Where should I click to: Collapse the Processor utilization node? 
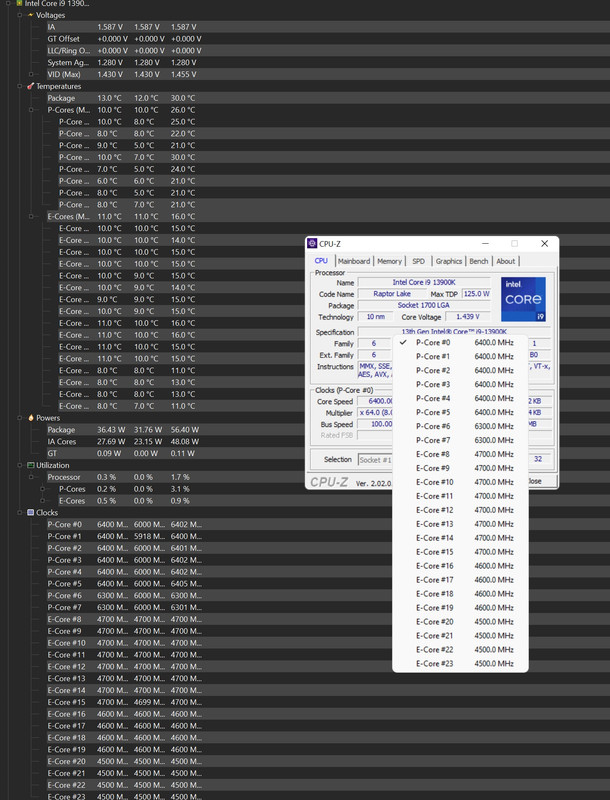point(31,477)
